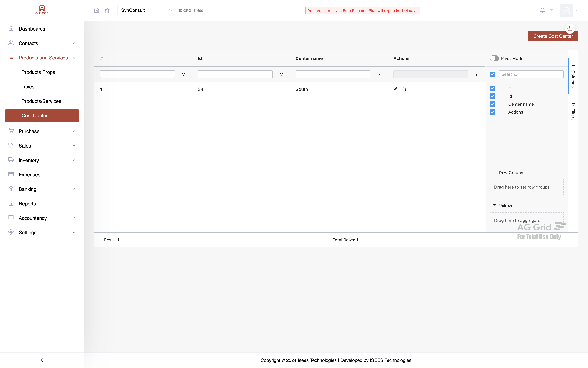Click the Expenses card icon
The height and width of the screenshot is (368, 588).
(11, 174)
